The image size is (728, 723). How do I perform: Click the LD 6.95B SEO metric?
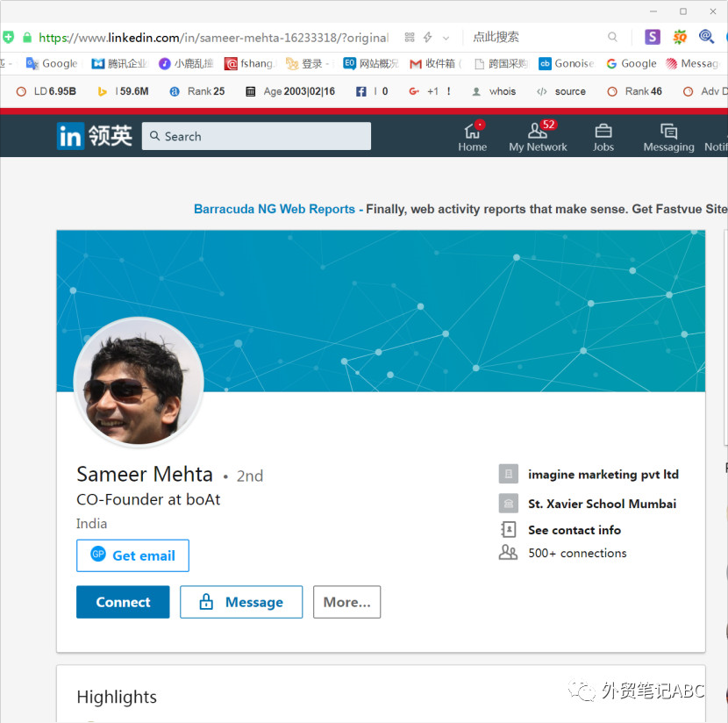click(x=46, y=91)
